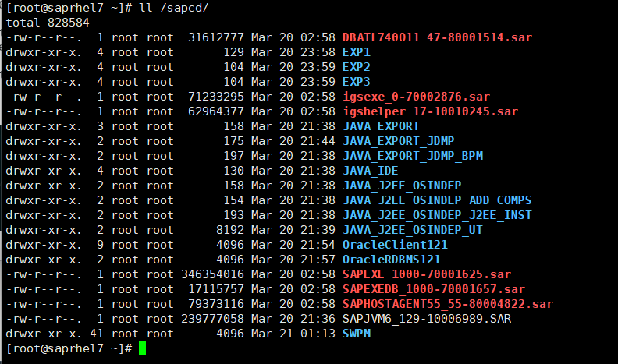Image resolution: width=618 pixels, height=364 pixels.
Task: Click SAPEXE_1000-70001625.sar file name
Action: click(427, 274)
